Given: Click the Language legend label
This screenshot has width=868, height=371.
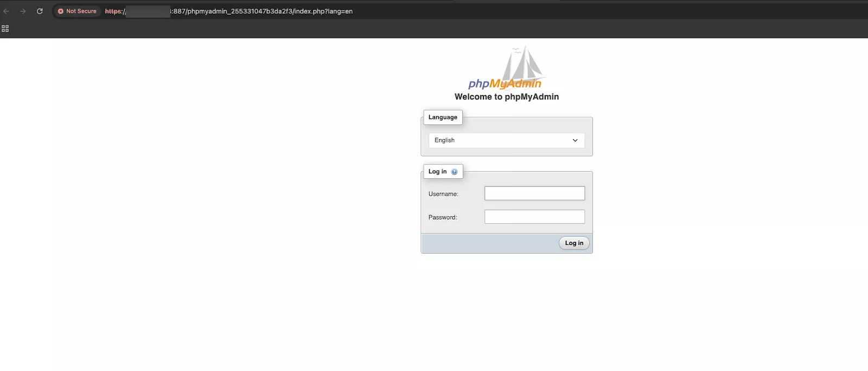Looking at the screenshot, I should point(443,117).
